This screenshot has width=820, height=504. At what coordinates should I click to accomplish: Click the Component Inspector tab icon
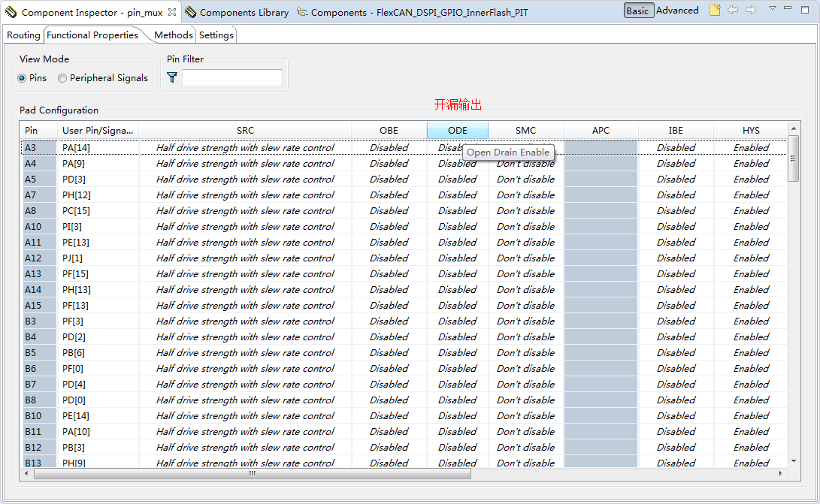point(11,11)
